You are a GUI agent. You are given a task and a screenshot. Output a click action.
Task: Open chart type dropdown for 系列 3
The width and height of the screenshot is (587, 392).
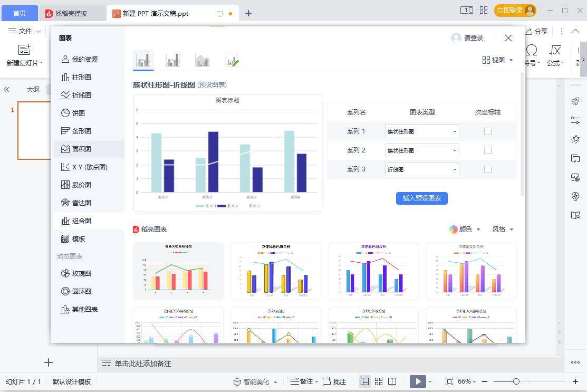click(422, 169)
